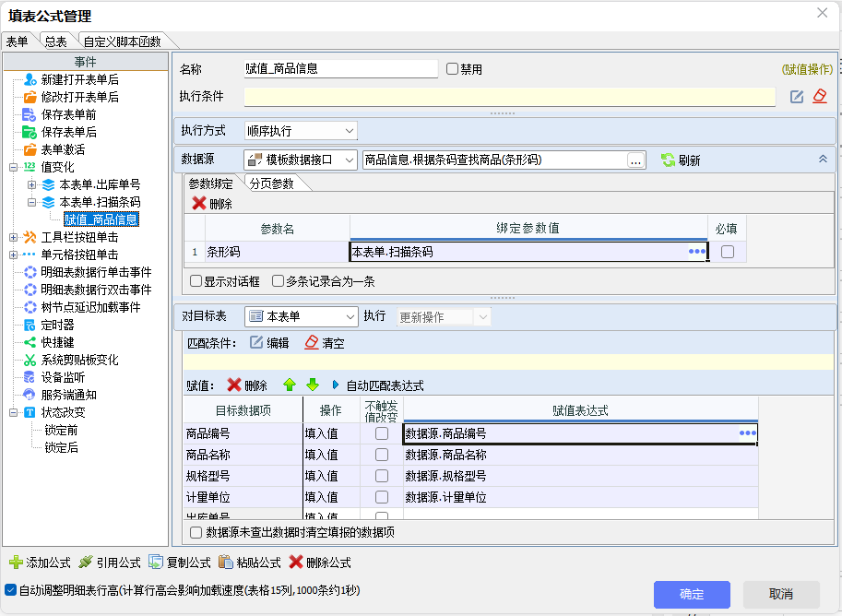Uncheck 自动调整明细表行高 checkbox

[x=10, y=590]
